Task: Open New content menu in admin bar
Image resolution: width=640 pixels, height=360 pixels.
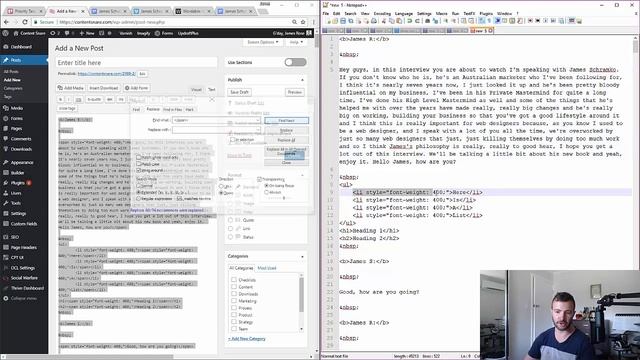Action: [x=87, y=33]
